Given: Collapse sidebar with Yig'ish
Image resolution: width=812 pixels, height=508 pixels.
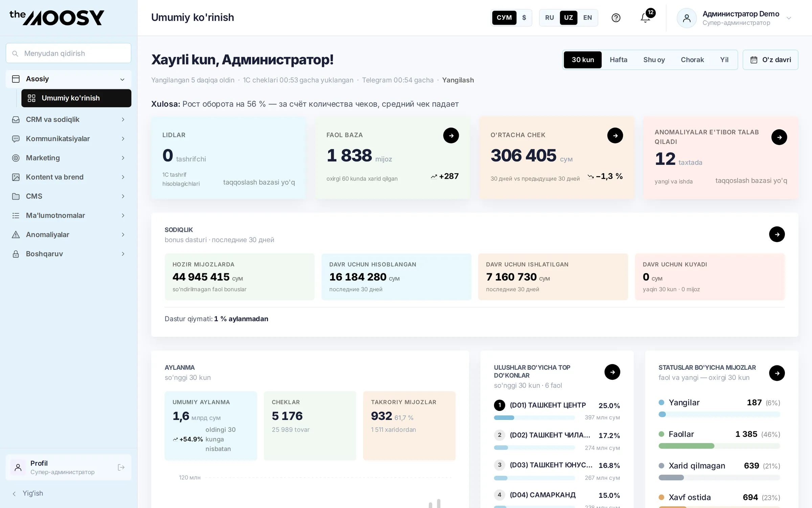Looking at the screenshot, I should (28, 493).
